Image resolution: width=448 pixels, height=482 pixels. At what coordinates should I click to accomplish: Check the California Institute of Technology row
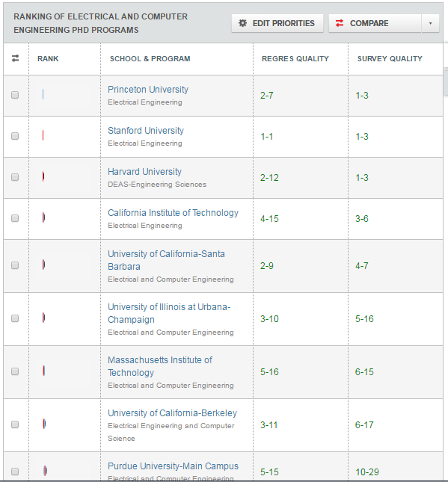pos(15,218)
